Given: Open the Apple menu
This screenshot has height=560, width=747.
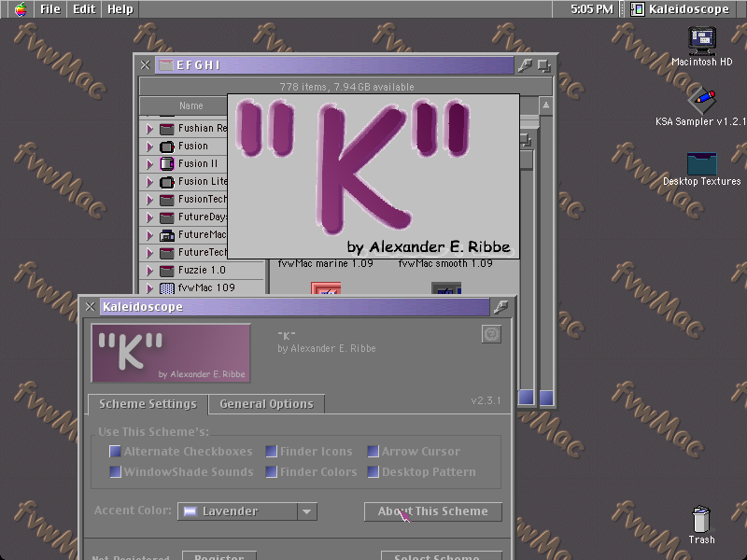Looking at the screenshot, I should point(21,9).
